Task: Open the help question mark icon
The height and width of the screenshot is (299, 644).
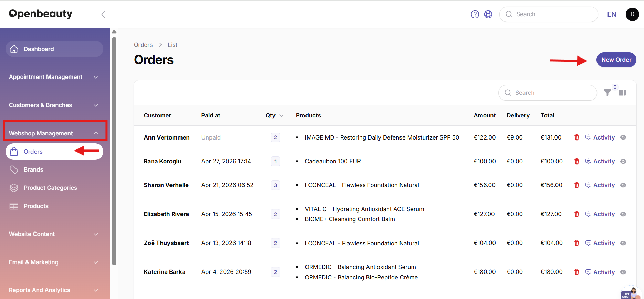Action: (475, 14)
